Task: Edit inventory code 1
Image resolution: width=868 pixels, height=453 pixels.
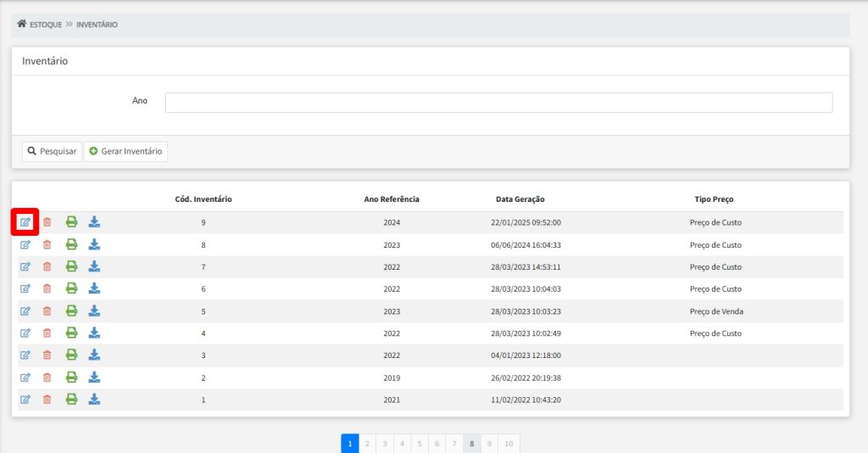Action: [25, 400]
